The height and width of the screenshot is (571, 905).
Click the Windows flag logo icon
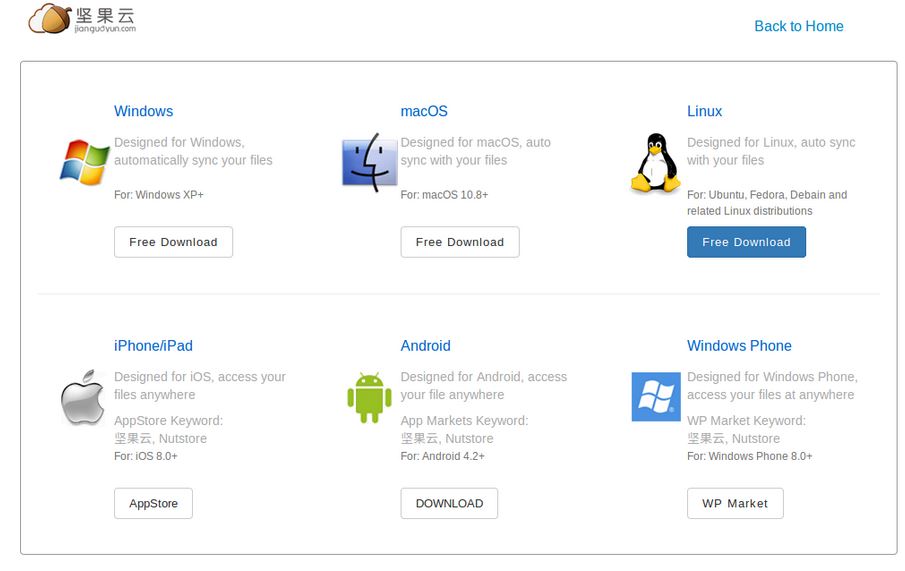[x=84, y=162]
